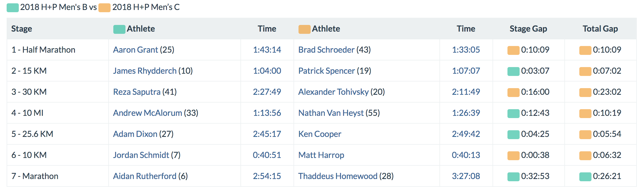Screen dimensions: 644x189
Task: Open Brad Schroeder's athlete page
Action: 326,50
